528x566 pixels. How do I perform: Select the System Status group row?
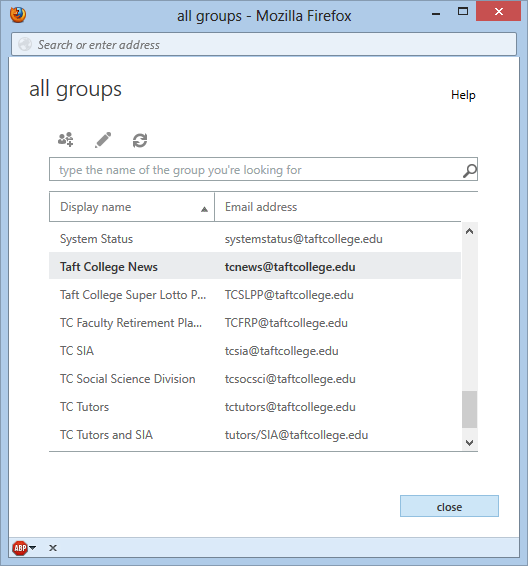[x=255, y=239]
